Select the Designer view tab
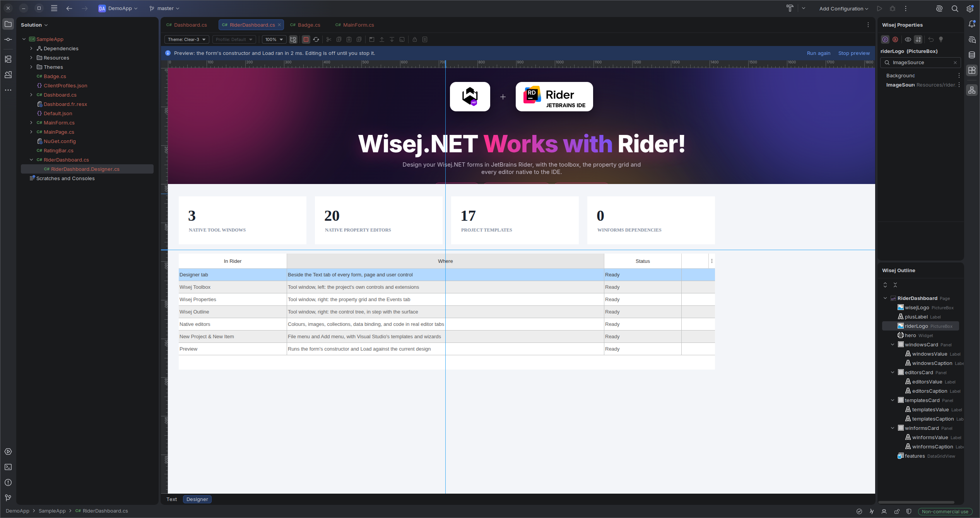Viewport: 980px width, 518px height. coord(197,499)
